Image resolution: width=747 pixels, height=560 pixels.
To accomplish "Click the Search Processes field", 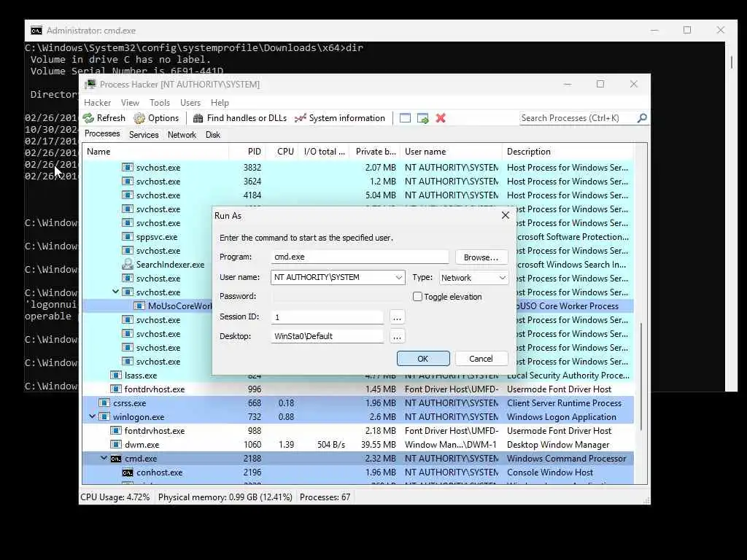I will (578, 118).
